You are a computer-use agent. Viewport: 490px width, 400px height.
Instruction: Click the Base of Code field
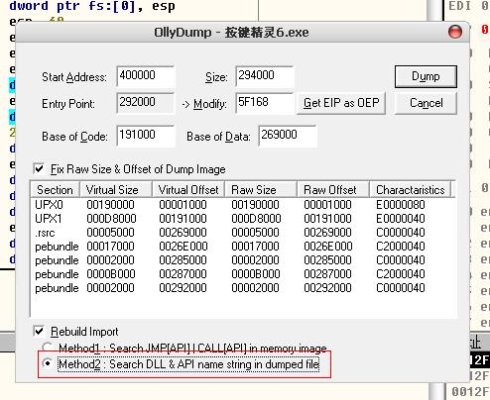tap(145, 136)
